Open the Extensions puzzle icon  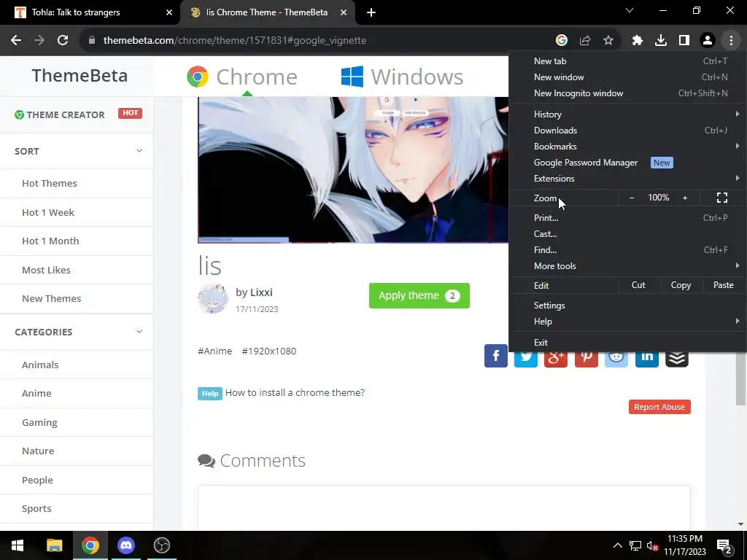point(638,41)
